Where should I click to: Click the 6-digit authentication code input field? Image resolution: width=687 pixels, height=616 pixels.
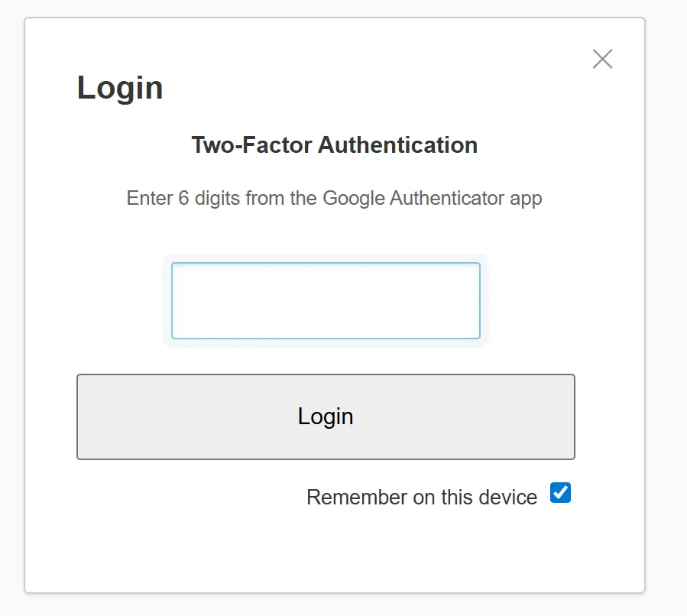click(326, 300)
